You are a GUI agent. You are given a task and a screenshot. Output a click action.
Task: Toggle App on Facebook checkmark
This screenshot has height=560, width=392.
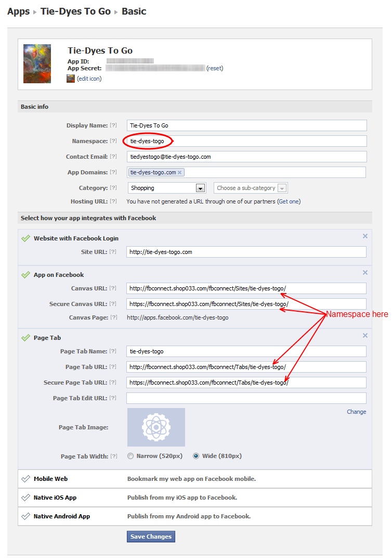click(25, 275)
